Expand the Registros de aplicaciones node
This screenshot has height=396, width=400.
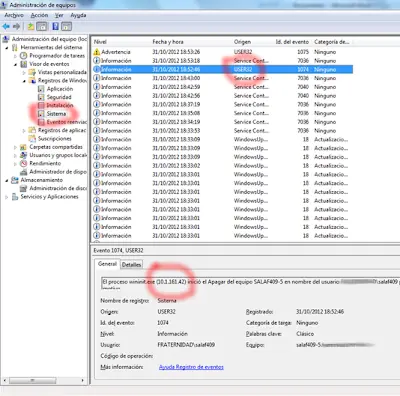coord(24,130)
